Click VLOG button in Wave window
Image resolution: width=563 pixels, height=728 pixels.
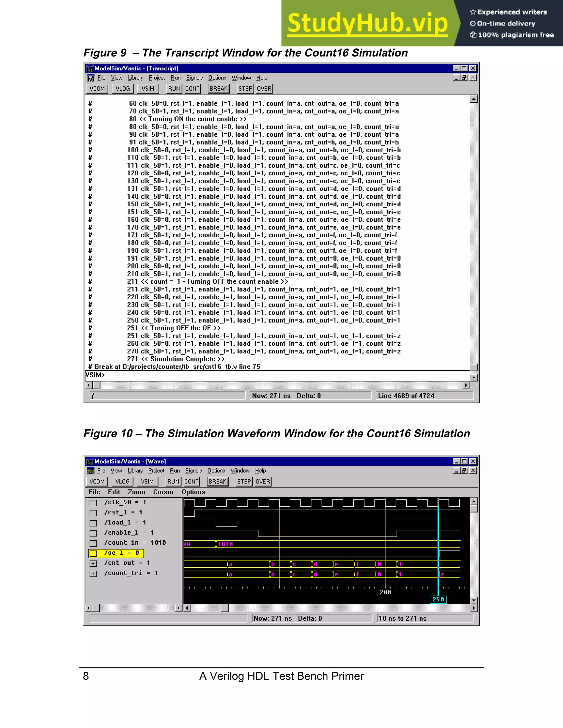(122, 482)
